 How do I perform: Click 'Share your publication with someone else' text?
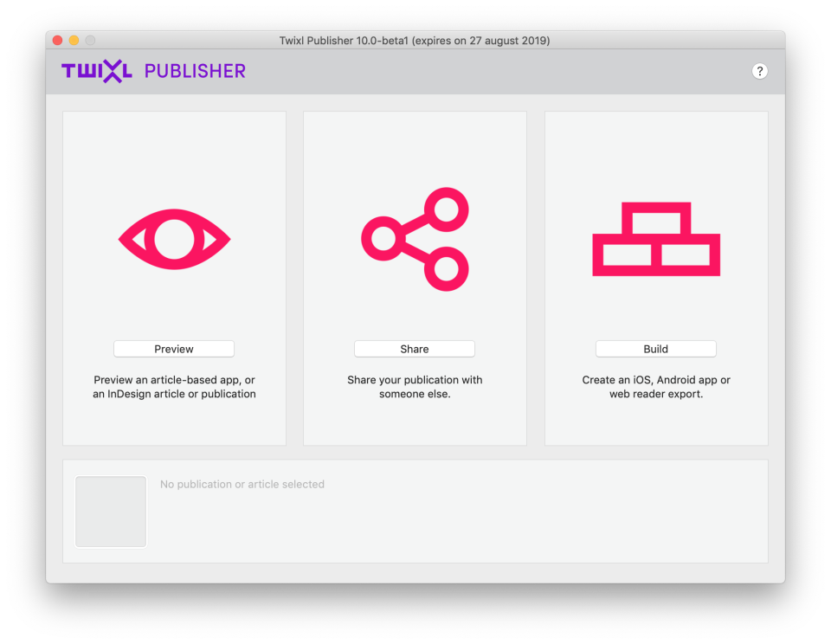[415, 387]
